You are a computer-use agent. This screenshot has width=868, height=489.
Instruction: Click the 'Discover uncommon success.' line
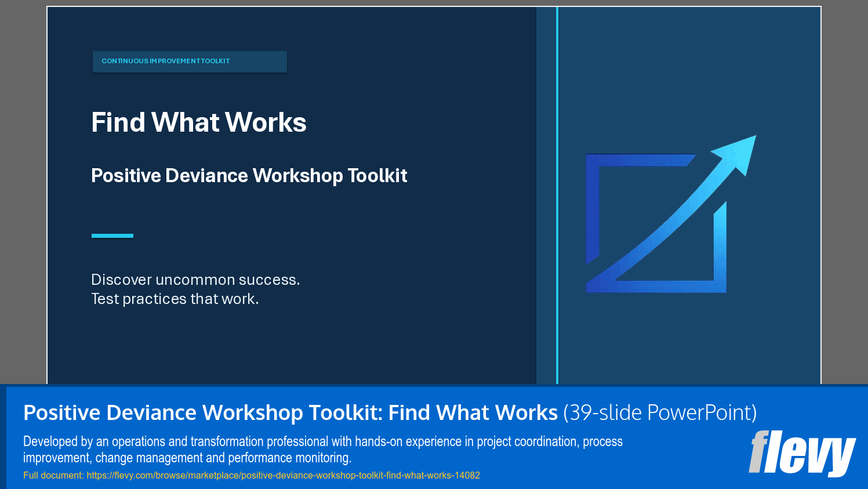(195, 280)
